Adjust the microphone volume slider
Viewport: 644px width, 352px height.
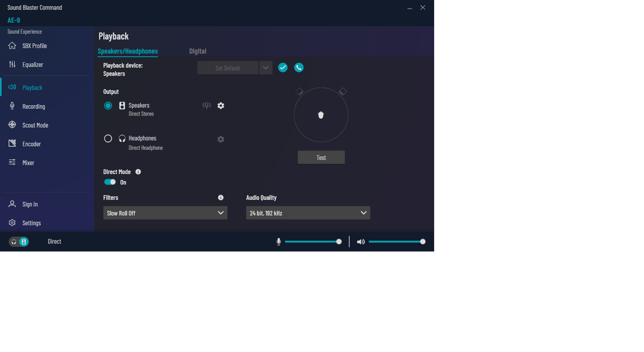(x=313, y=242)
